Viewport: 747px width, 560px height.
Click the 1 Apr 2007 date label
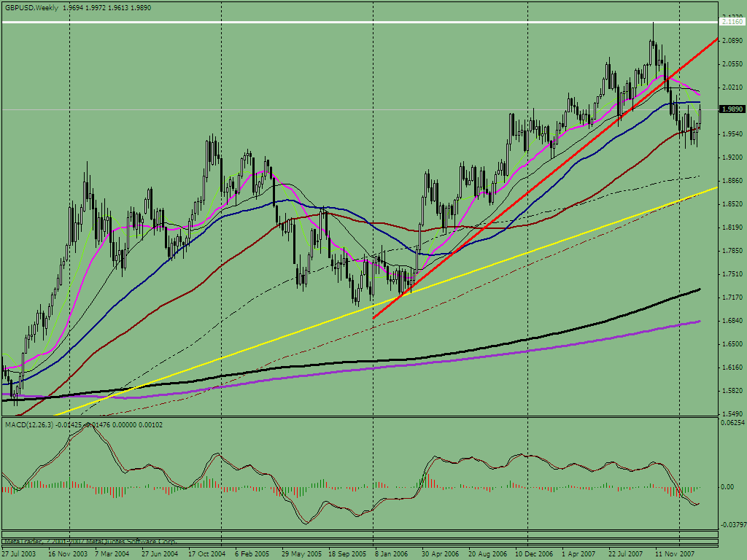(x=578, y=554)
